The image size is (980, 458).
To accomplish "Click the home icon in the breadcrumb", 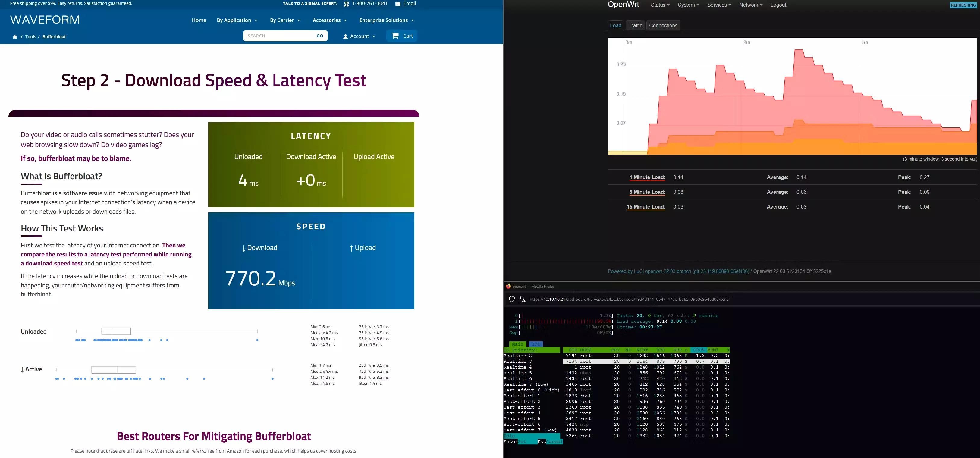I will [15, 36].
